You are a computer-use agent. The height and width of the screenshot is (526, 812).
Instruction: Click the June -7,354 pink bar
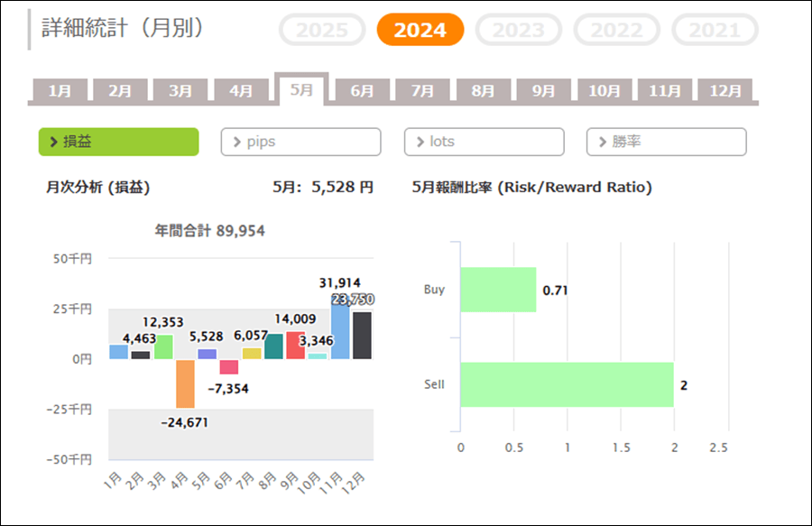pyautogui.click(x=229, y=367)
